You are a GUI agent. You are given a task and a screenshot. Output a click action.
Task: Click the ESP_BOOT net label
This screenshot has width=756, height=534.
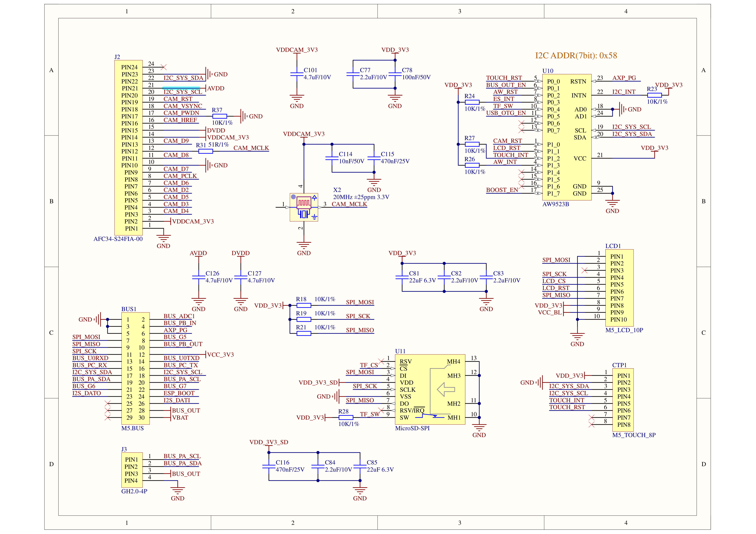(179, 393)
